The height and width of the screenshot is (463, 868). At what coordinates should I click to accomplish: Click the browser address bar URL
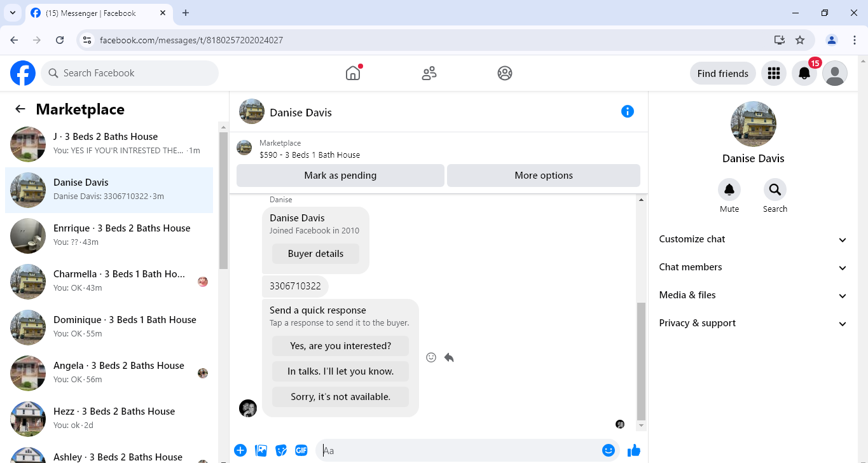click(191, 40)
